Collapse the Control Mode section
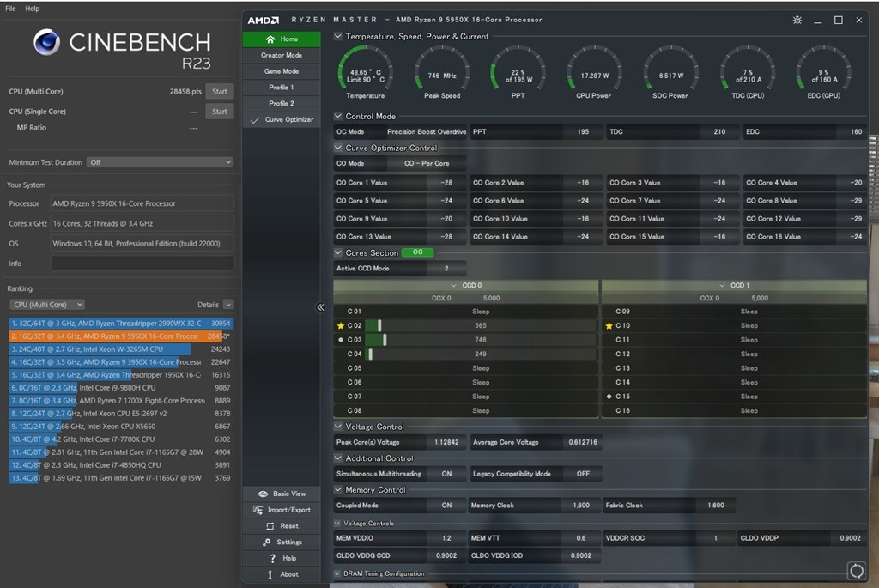The height and width of the screenshot is (588, 879). point(338,116)
